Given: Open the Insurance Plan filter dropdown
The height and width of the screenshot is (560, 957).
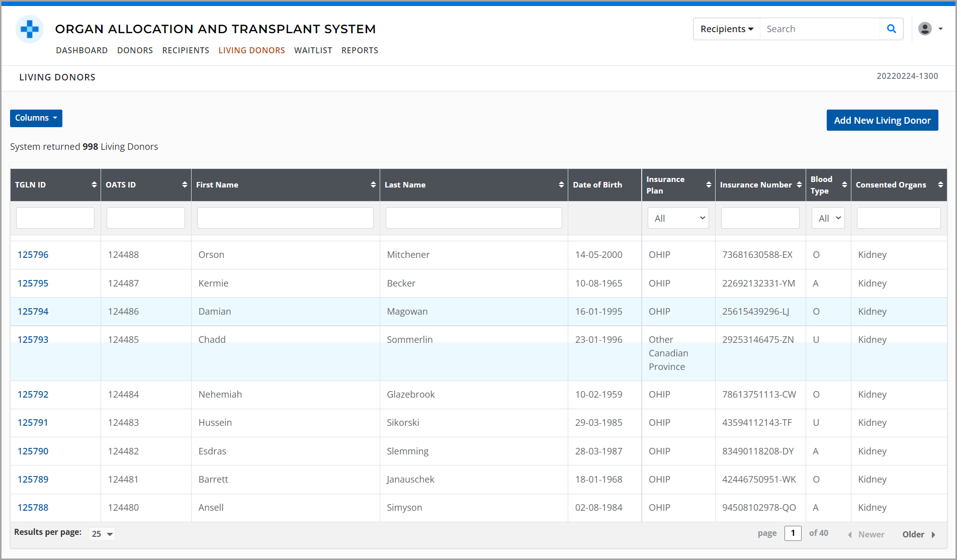Looking at the screenshot, I should (678, 218).
